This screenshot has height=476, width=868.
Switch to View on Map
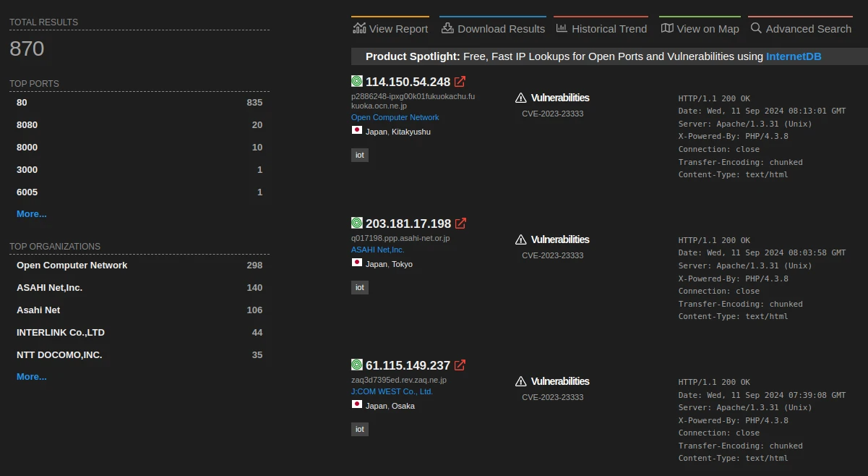700,28
